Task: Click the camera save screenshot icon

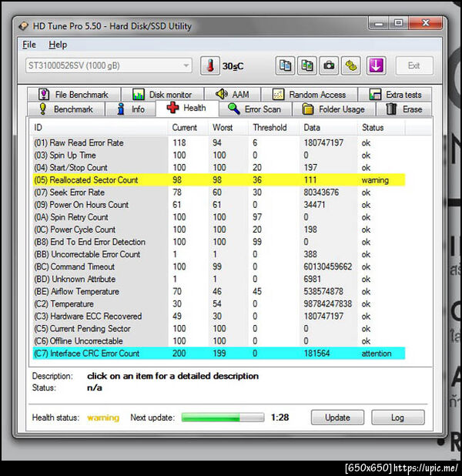Action: [329, 65]
